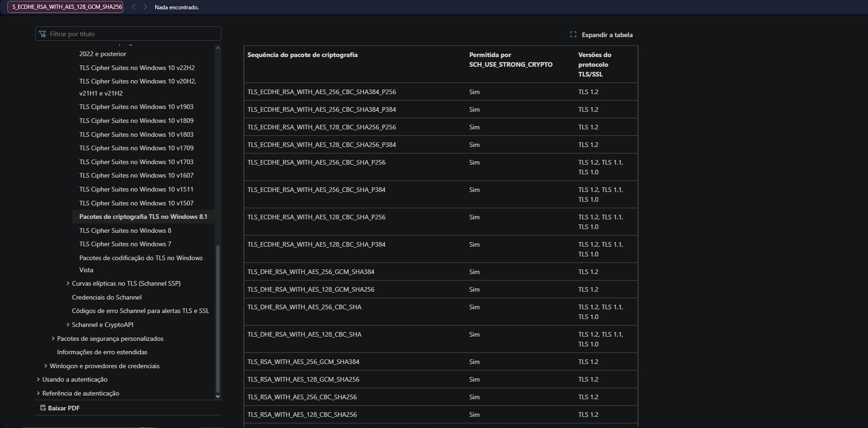Viewport: 868px width, 428px height.
Task: Click TLS_DHE_RSA_WITH_AES_128_GCM_SHA256 cell
Action: coord(311,289)
